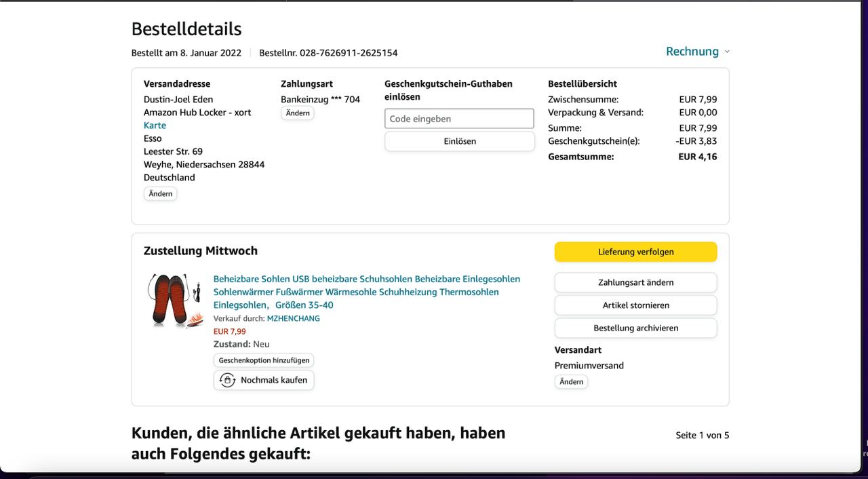The height and width of the screenshot is (479, 868).
Task: Archive order with Bestellung archivieren
Action: click(635, 328)
